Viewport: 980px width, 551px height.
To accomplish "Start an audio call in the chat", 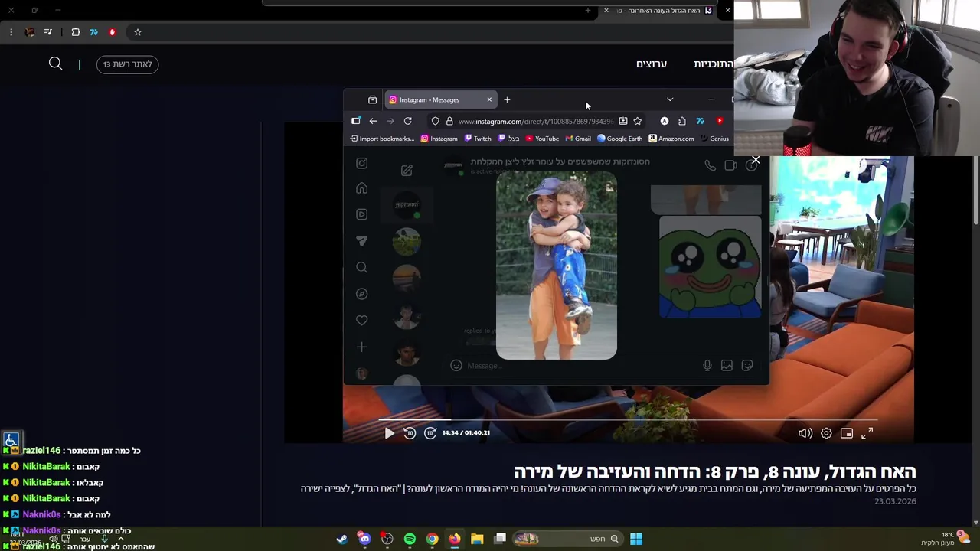I will (710, 165).
